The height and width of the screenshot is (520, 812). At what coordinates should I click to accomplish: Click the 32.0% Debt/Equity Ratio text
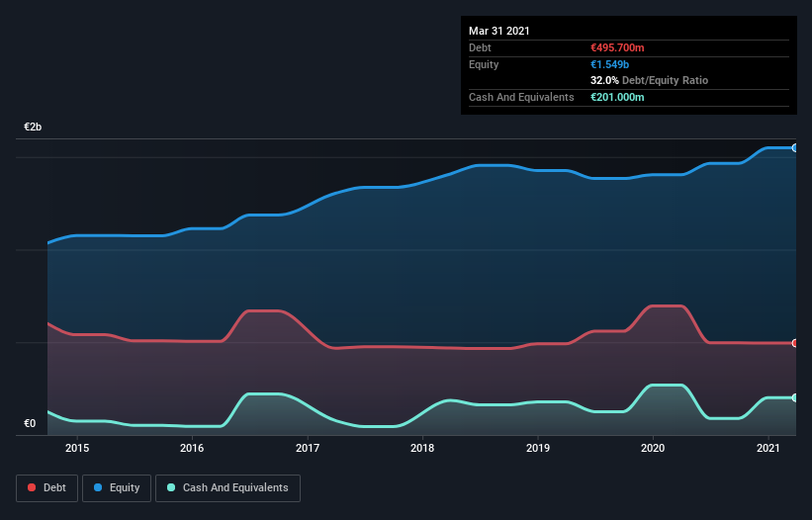click(650, 80)
